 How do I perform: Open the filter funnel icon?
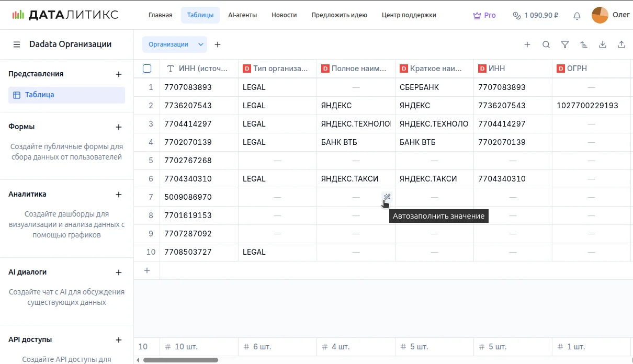click(565, 44)
